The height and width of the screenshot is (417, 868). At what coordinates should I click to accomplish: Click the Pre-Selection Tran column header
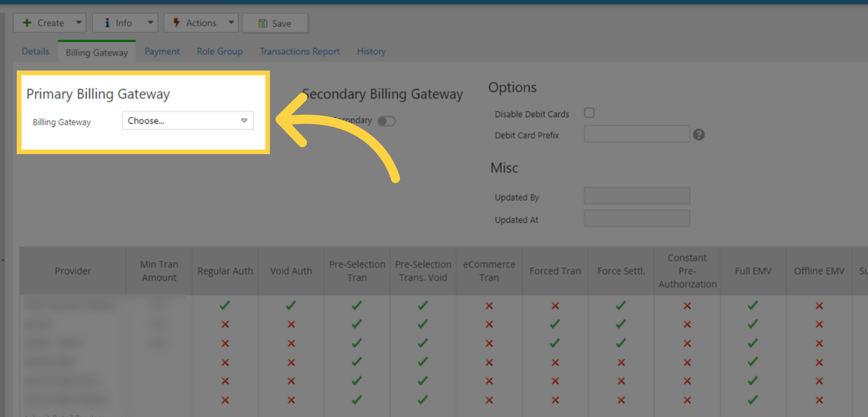[357, 271]
